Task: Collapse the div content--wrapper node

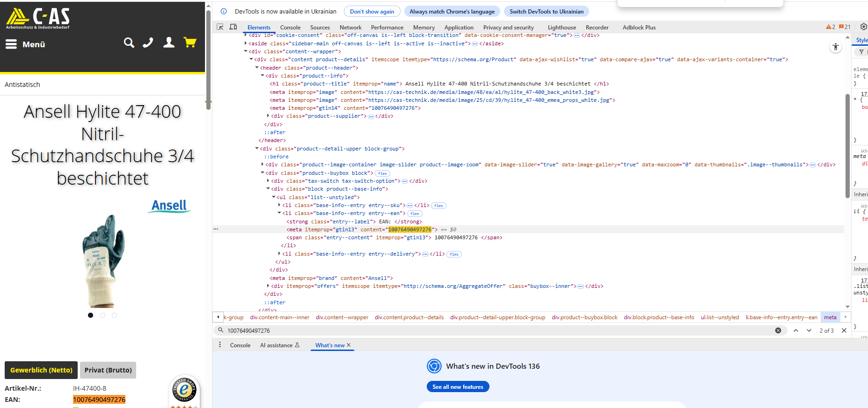Action: (246, 51)
